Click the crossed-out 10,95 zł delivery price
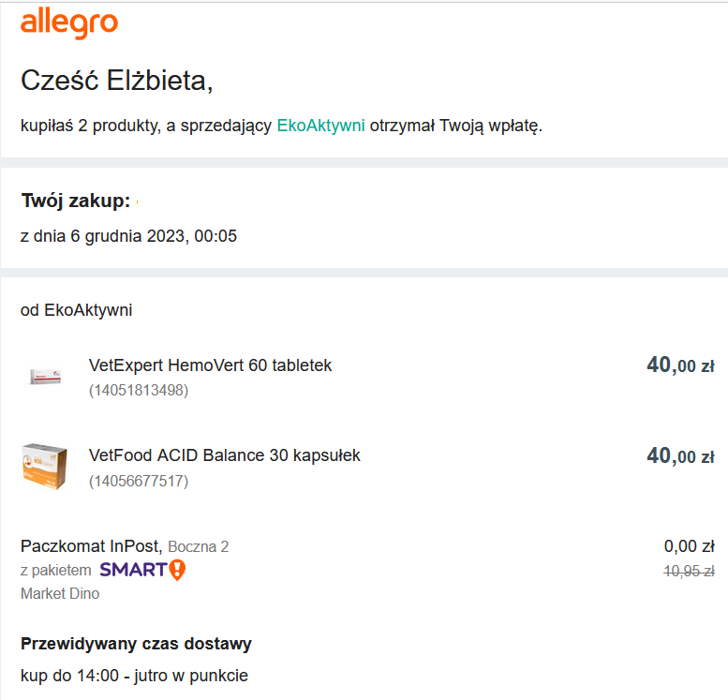 [x=689, y=571]
